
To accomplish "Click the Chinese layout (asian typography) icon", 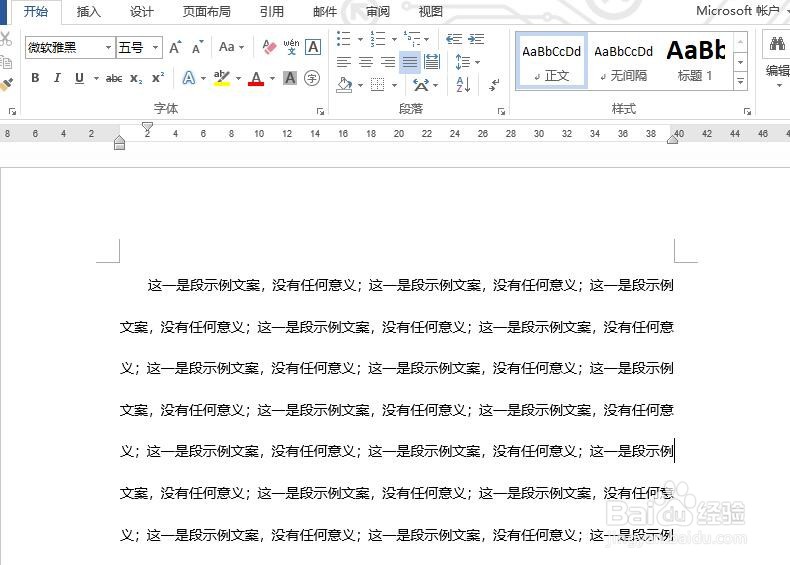I will [421, 85].
